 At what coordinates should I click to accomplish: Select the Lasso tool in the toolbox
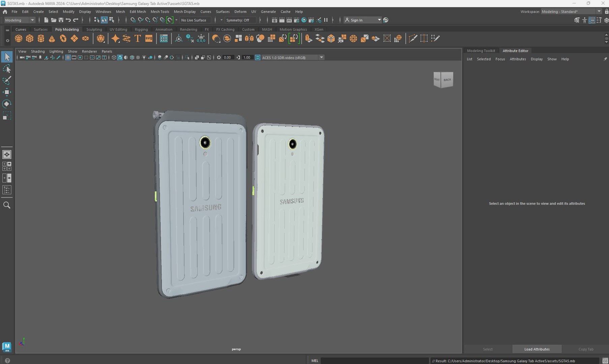(7, 69)
